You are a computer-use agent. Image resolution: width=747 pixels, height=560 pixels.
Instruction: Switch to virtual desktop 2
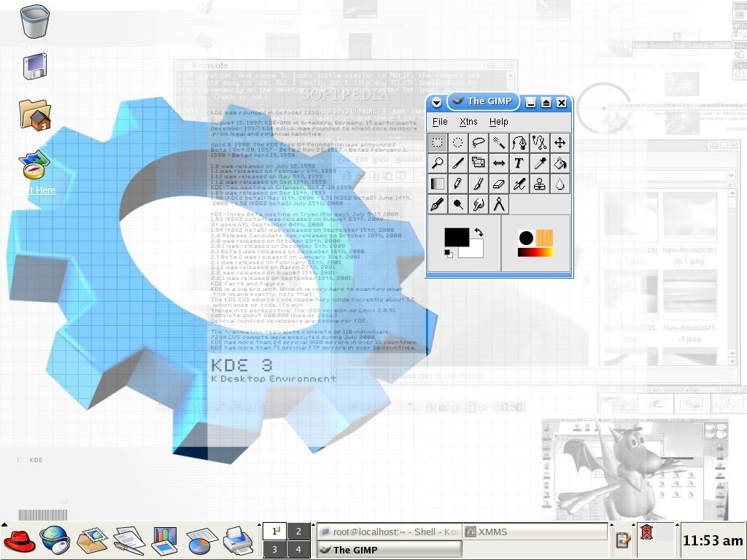click(298, 531)
